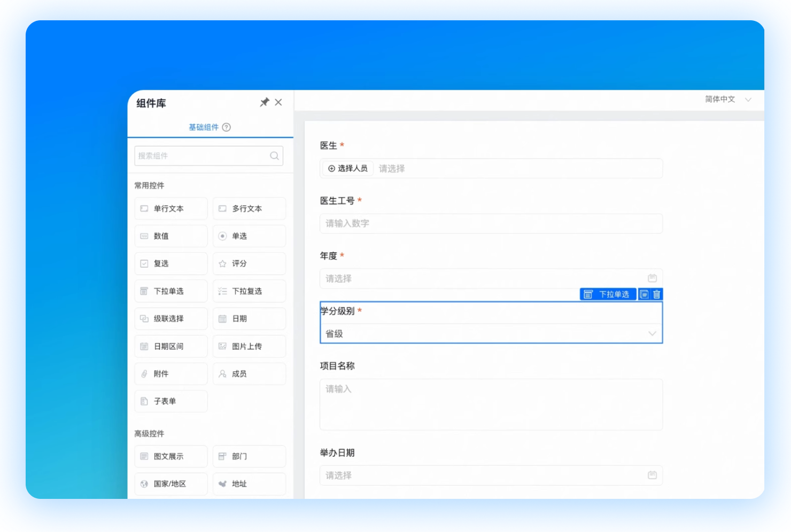
Task: Pick 下拉单选 in the component library
Action: [x=171, y=291]
